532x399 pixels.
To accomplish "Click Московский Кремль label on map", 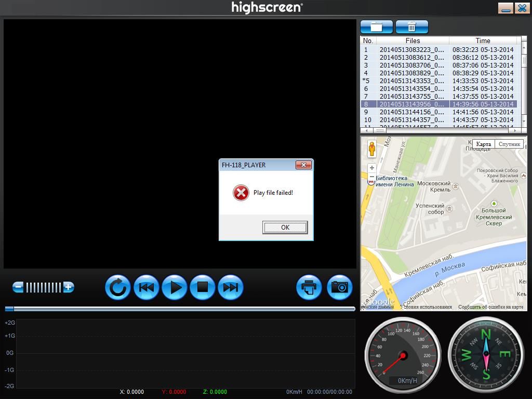I will click(434, 187).
